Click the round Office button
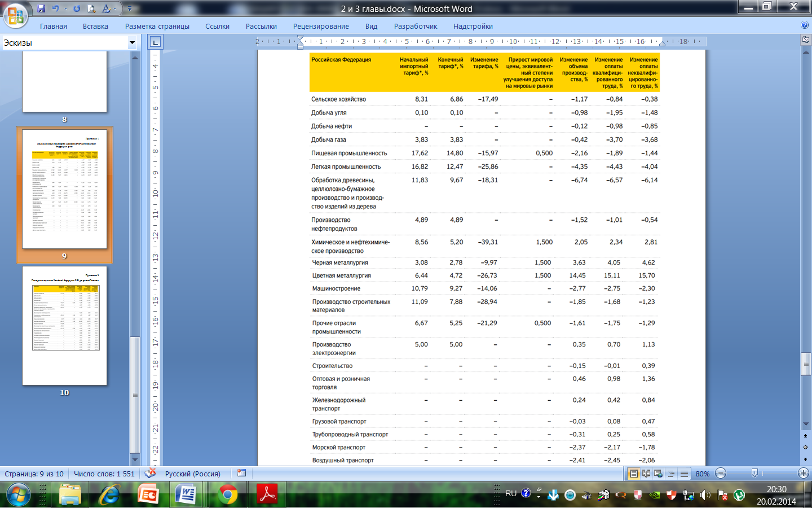This screenshot has width=812, height=508. click(x=16, y=15)
